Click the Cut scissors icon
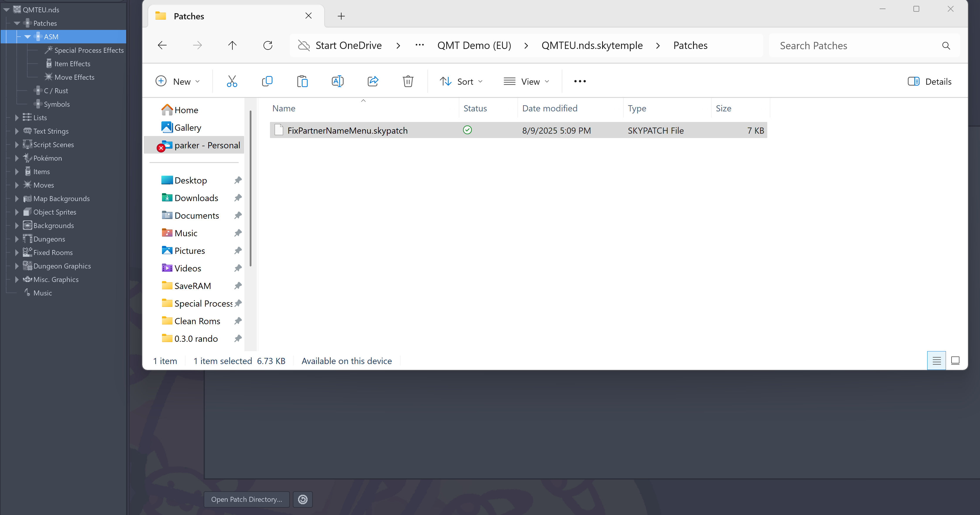 tap(232, 81)
